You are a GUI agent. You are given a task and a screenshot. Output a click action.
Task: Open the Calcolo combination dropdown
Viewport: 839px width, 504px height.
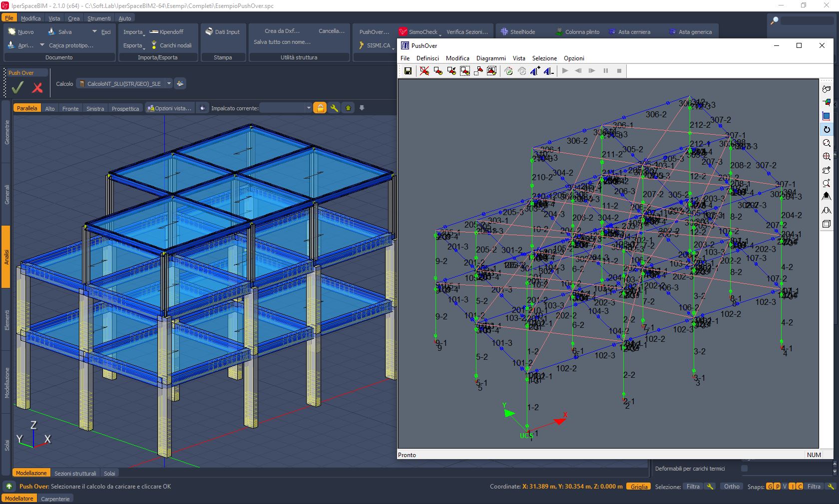[169, 84]
